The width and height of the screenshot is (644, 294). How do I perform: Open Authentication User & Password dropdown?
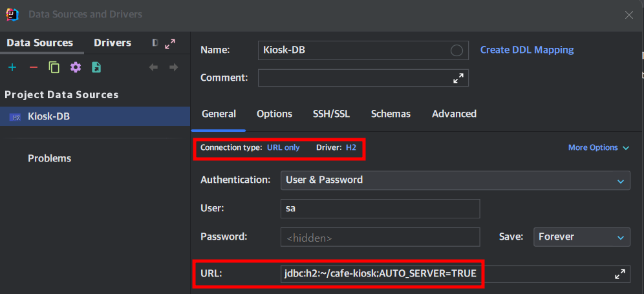pos(455,180)
